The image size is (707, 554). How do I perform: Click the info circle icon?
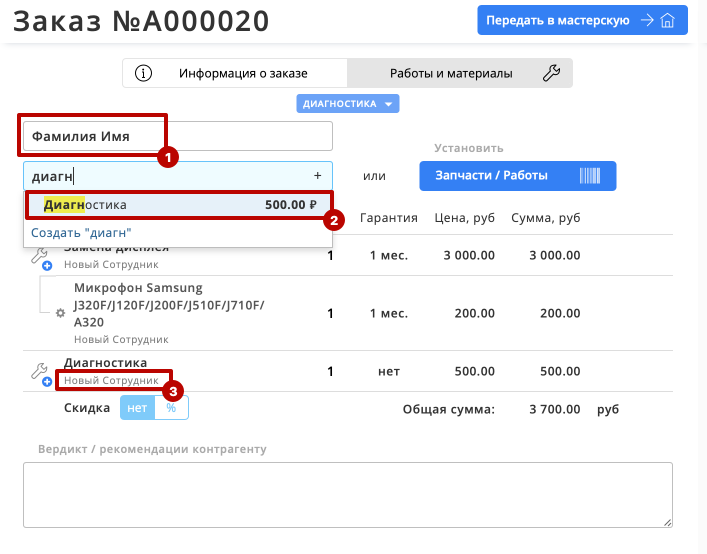click(143, 73)
